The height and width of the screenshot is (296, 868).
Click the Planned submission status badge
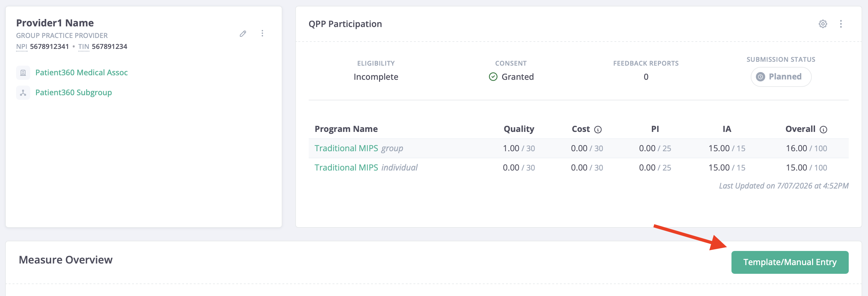(x=781, y=77)
